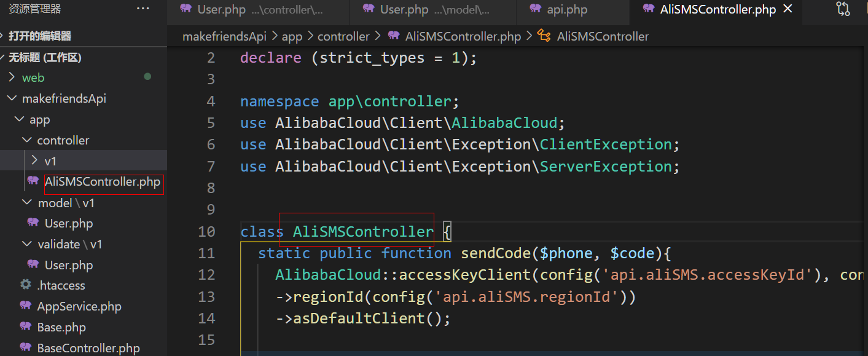Click the controller breadcrumb segment
This screenshot has height=356, width=868.
click(343, 36)
